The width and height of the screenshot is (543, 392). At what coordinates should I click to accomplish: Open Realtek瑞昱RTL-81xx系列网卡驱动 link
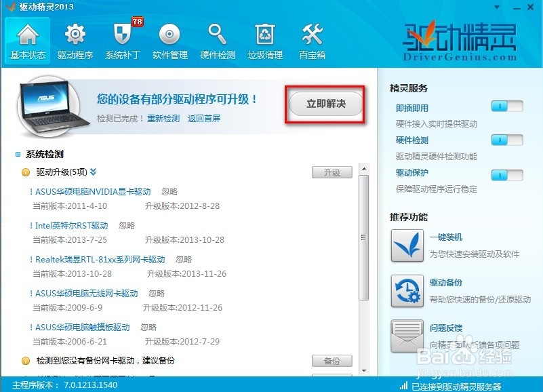100,260
